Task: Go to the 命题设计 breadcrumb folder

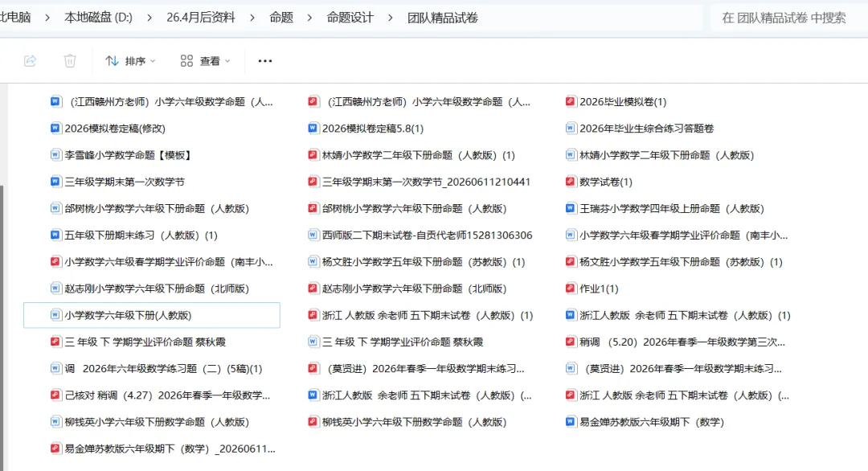Action: click(350, 18)
